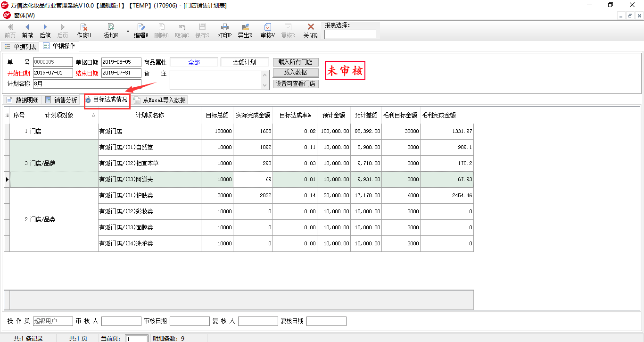This screenshot has height=342, width=644.
Task: Click the 删除 delete toolbar icon
Action: 161,31
